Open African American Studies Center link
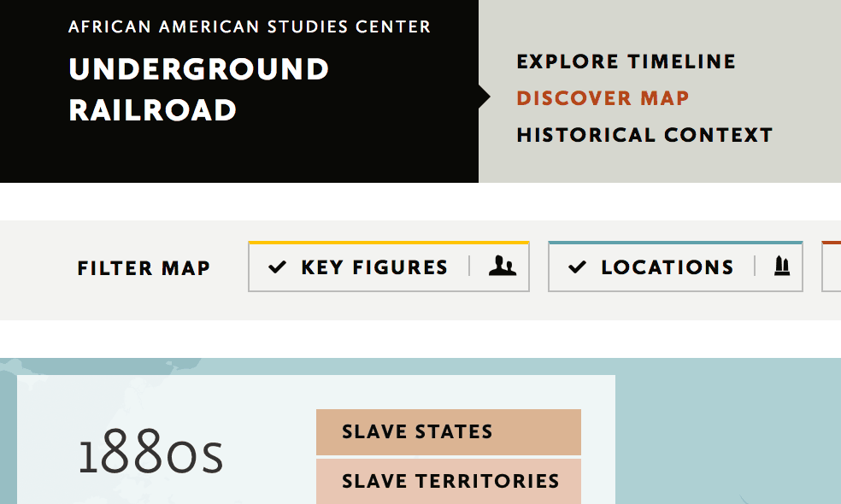The image size is (841, 504). pos(250,26)
